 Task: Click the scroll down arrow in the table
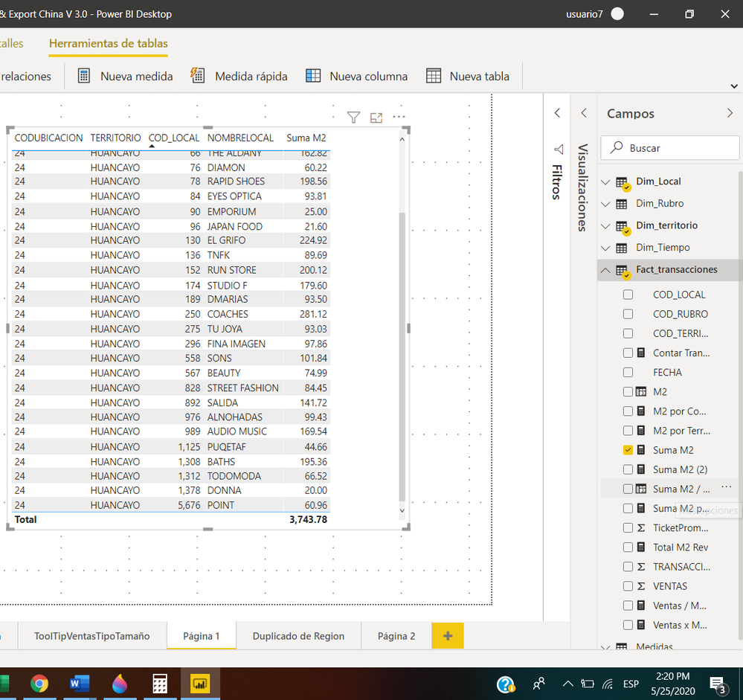[402, 510]
